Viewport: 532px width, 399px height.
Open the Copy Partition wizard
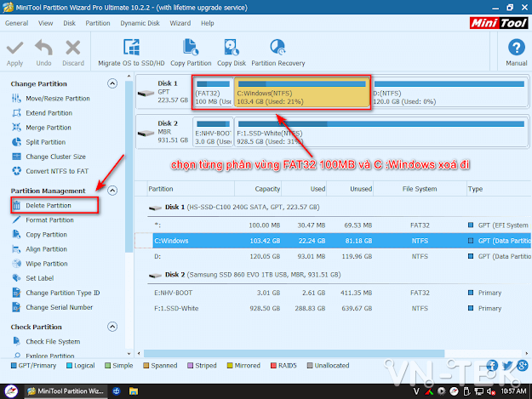(191, 53)
